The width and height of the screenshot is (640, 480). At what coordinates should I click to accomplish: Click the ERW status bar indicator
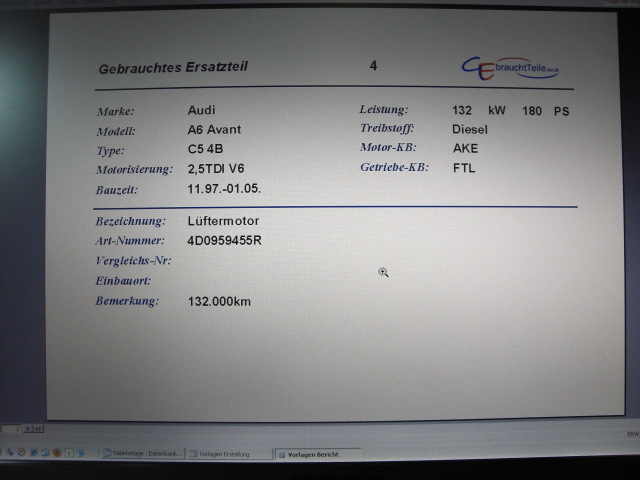pos(632,434)
